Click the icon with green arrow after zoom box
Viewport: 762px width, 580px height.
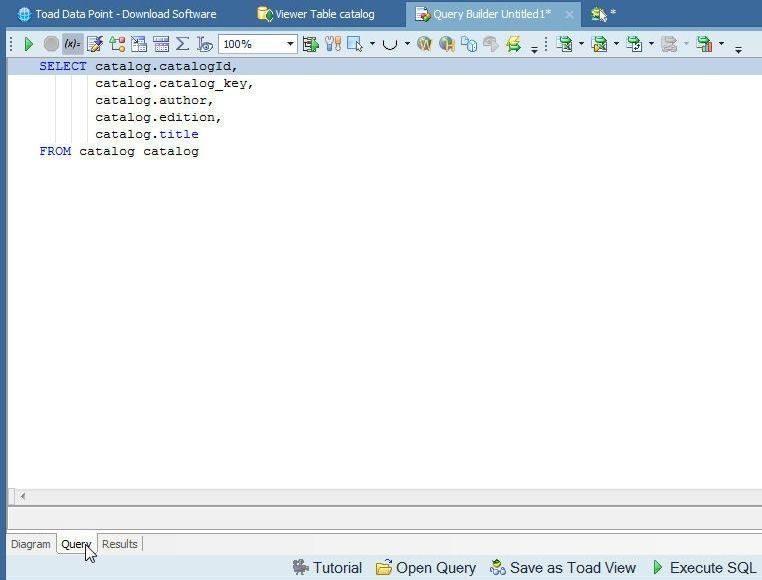click(x=311, y=44)
